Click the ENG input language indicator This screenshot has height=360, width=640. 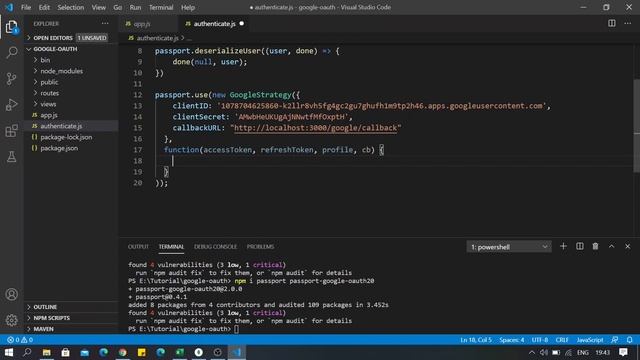(583, 352)
